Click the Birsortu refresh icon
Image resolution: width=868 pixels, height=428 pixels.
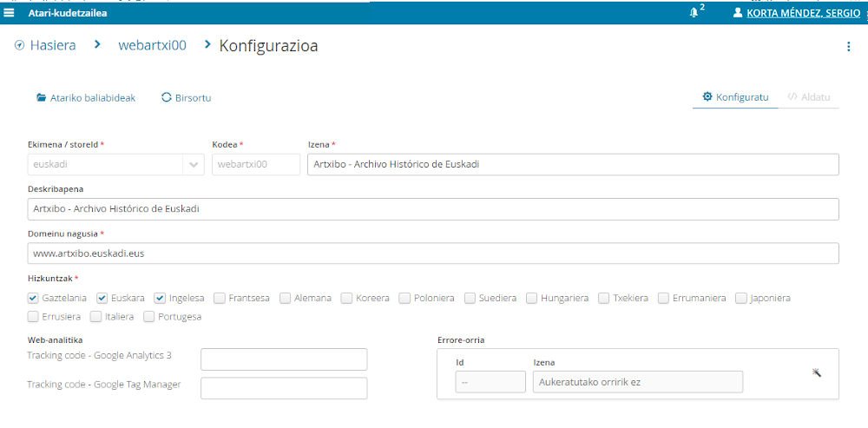point(167,98)
